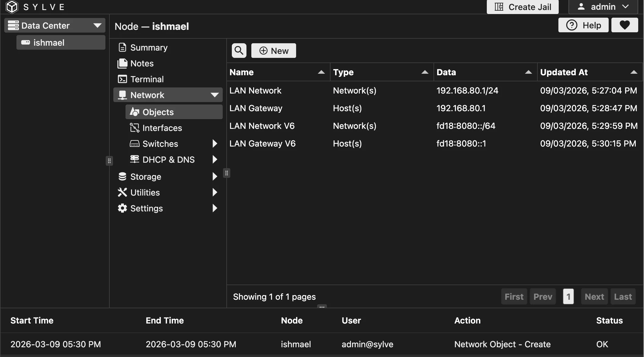This screenshot has height=357, width=644.
Task: Toggle sort order for the Type column
Action: [x=425, y=72]
